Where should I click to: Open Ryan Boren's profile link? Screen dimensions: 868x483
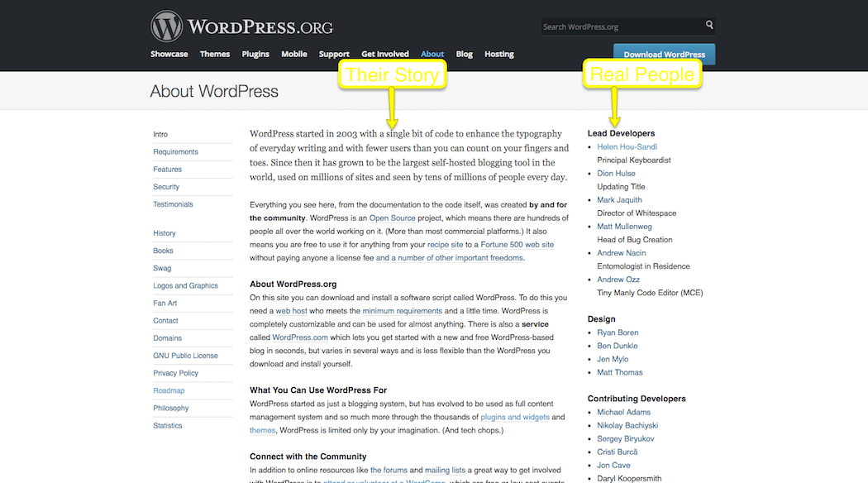point(618,333)
